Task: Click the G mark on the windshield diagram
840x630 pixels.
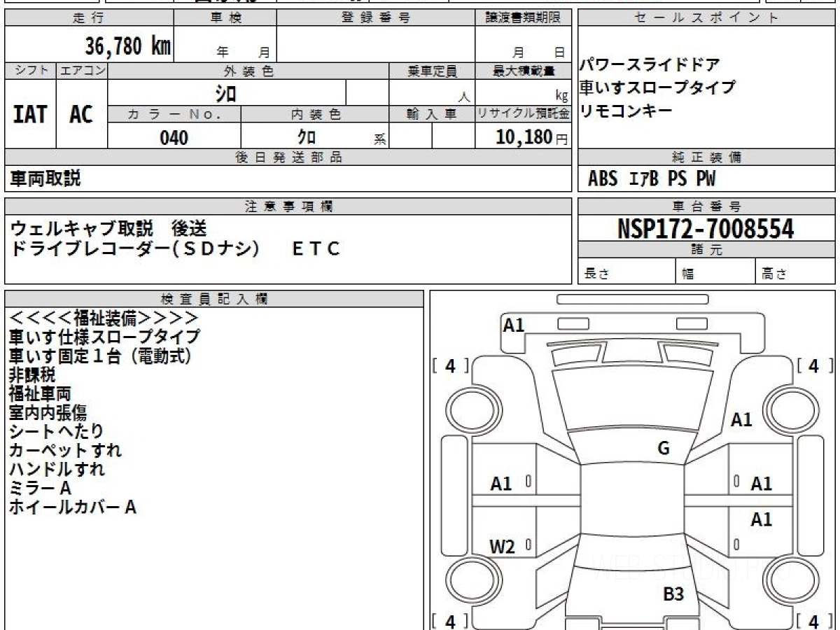Action: (x=664, y=449)
